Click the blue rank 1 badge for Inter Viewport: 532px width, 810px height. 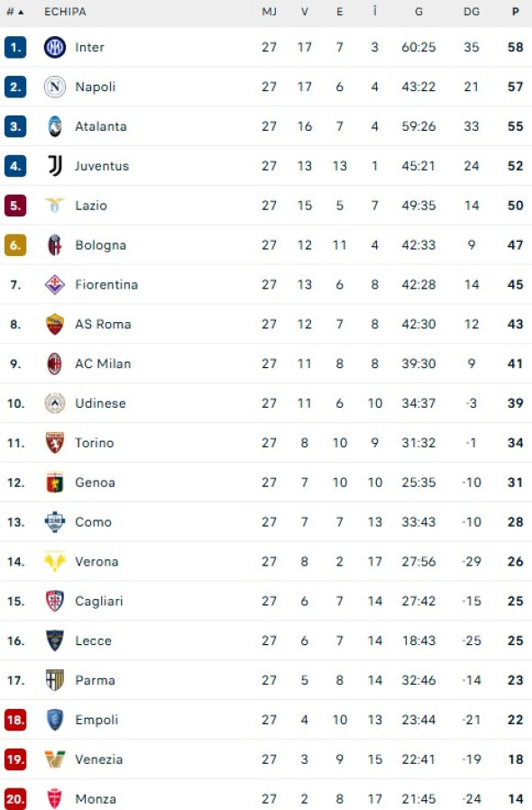click(x=15, y=47)
